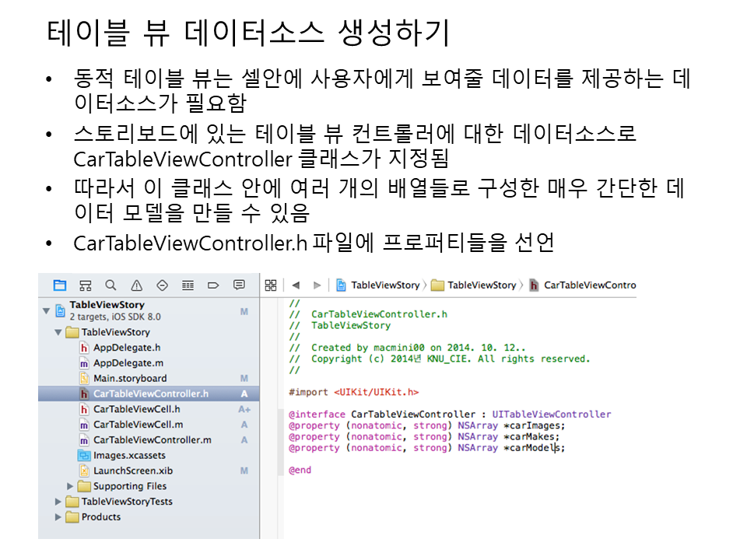Show the Issue navigator warning icon
The image size is (747, 560).
[x=137, y=285]
